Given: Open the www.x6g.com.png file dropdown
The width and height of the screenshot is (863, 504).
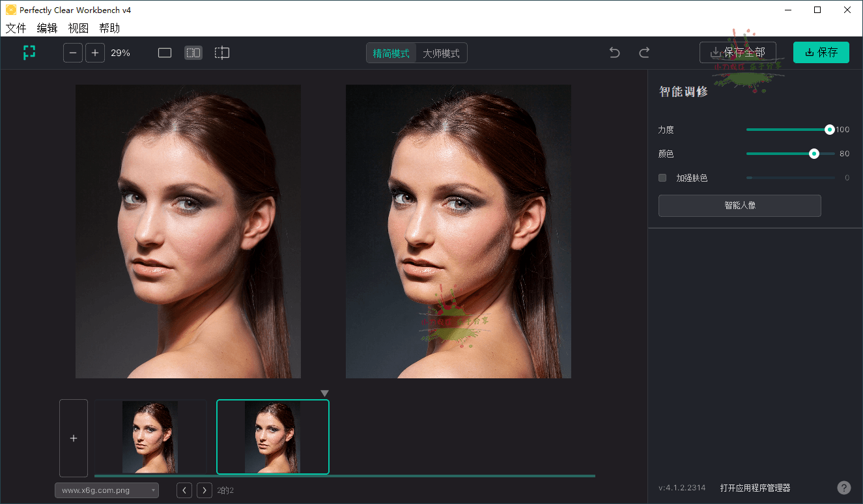Looking at the screenshot, I should click(x=107, y=490).
